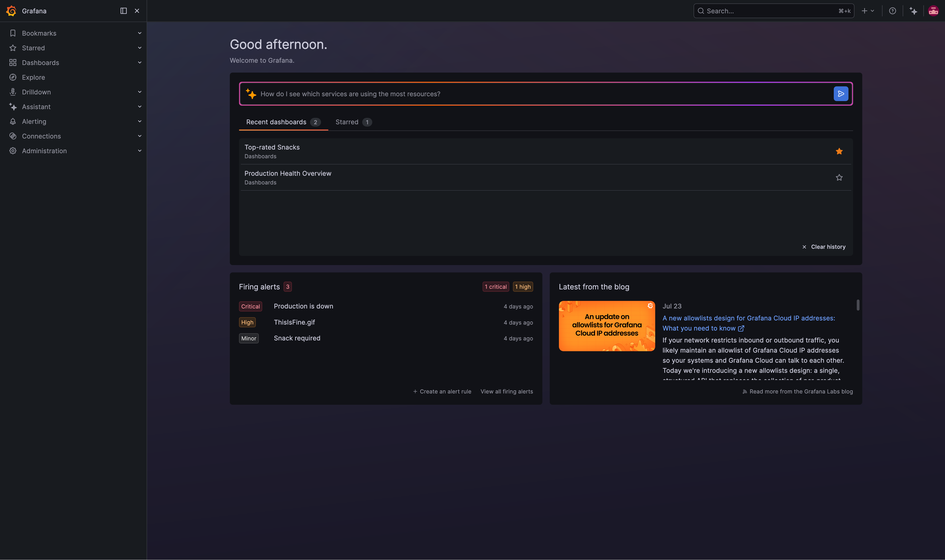Click the Connections icon
This screenshot has height=560, width=945.
pyautogui.click(x=13, y=136)
